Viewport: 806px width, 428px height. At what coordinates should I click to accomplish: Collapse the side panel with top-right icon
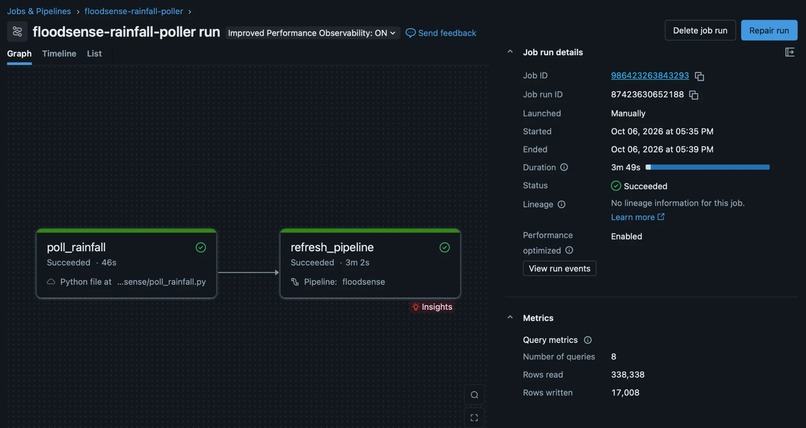tap(790, 52)
